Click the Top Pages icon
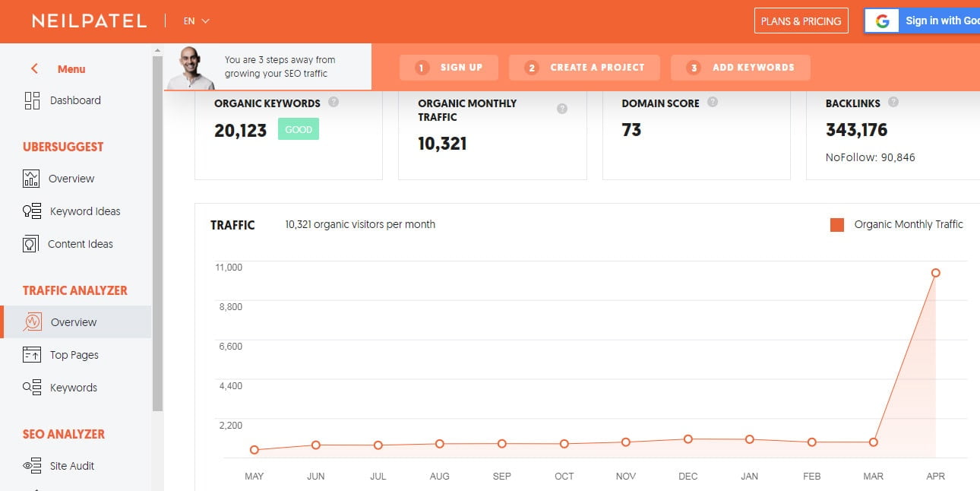 [x=32, y=355]
